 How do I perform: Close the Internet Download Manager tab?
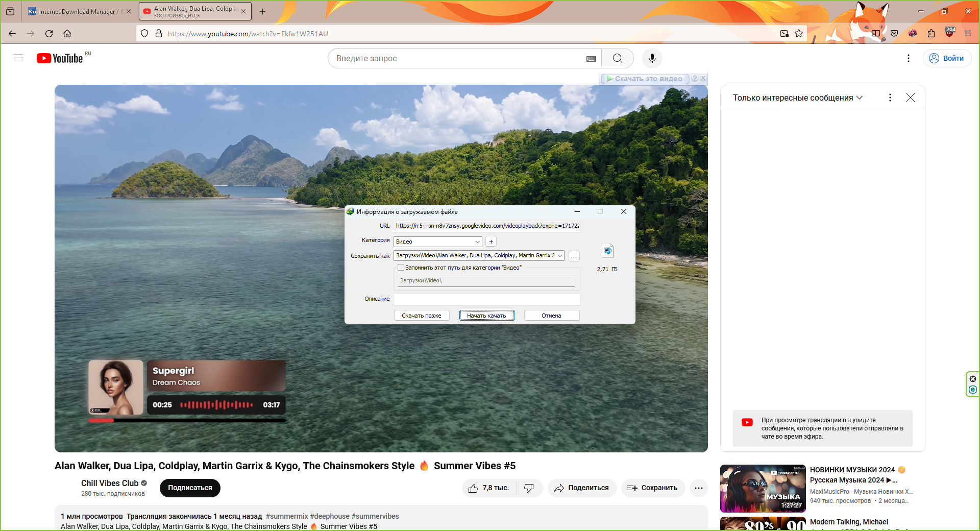[x=129, y=11]
